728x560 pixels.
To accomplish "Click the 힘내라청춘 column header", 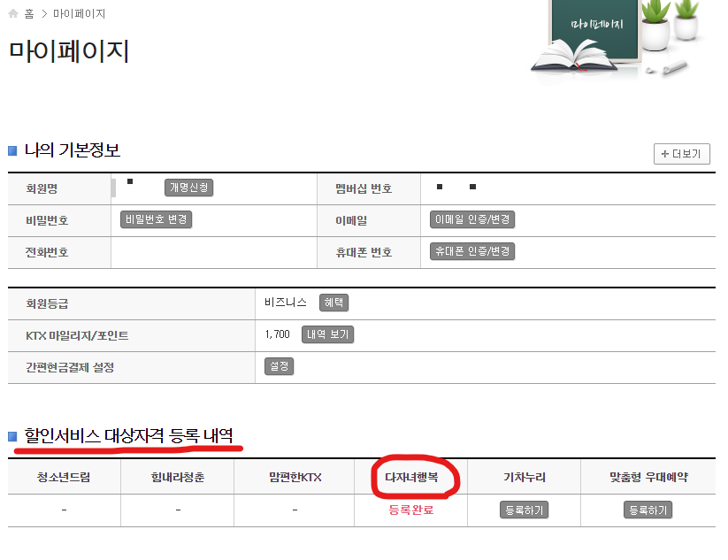I will coord(178,477).
